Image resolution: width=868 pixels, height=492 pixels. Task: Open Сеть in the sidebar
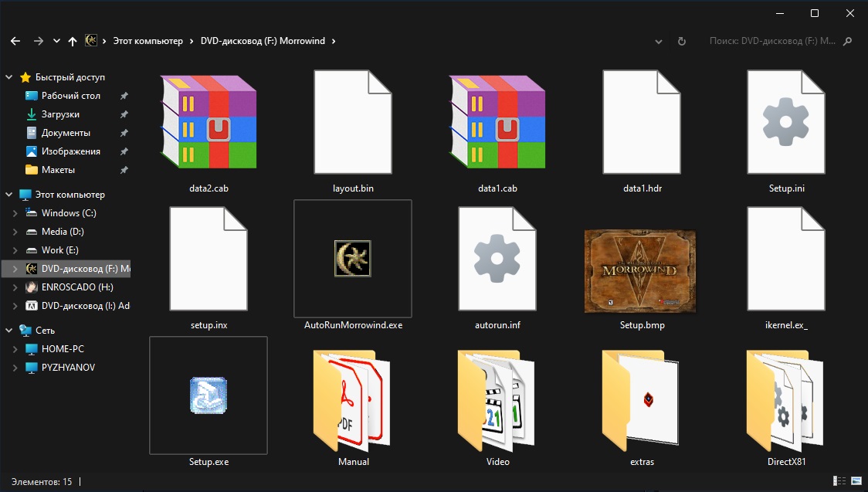[45, 331]
